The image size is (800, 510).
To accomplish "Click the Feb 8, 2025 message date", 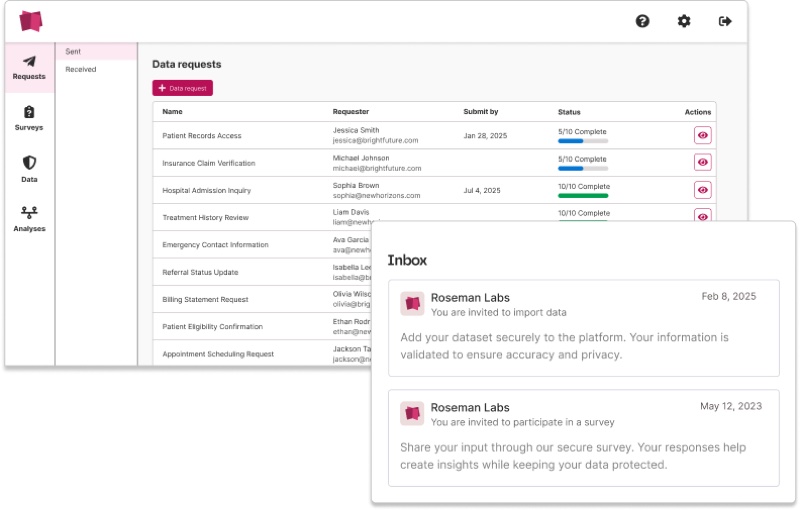I will (729, 296).
